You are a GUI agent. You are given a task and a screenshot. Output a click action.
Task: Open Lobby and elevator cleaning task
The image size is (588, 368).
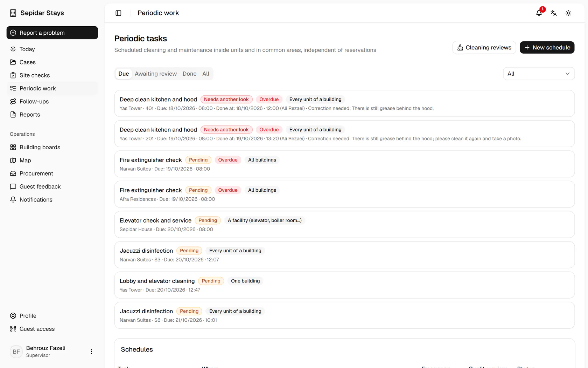tap(344, 285)
